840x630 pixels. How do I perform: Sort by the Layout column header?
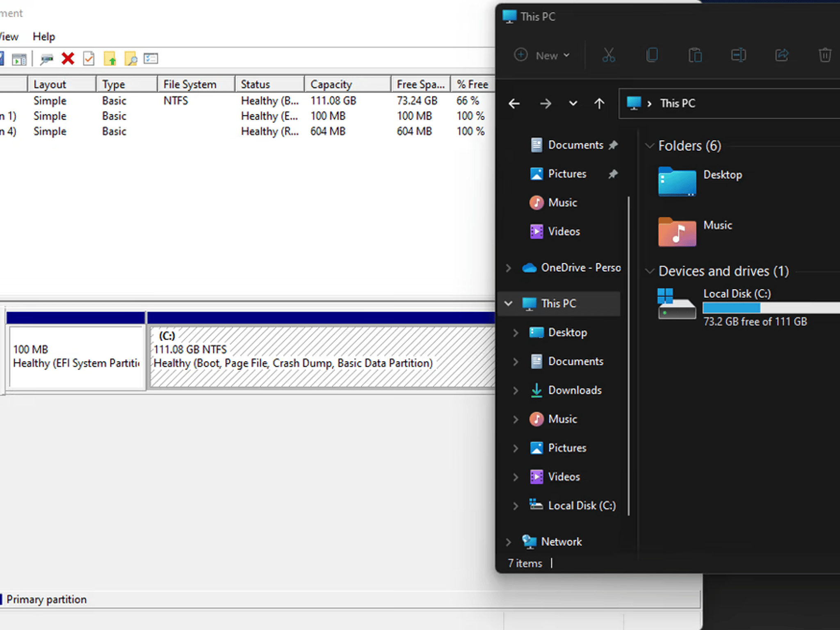[x=62, y=84]
